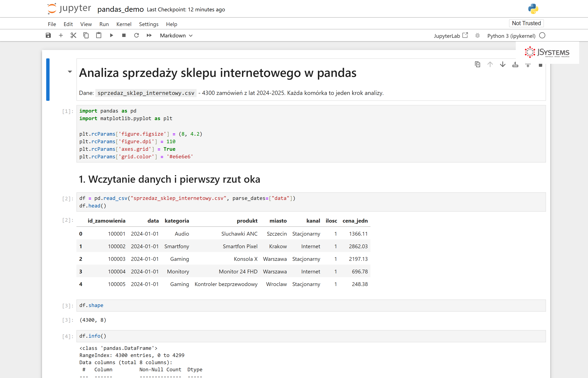Open the Help menu

click(x=172, y=24)
